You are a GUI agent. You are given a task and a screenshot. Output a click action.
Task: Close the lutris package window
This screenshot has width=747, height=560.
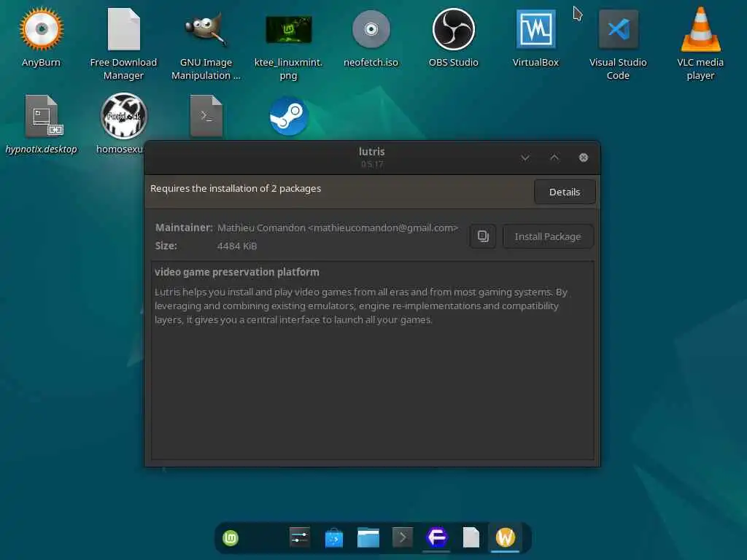(x=583, y=157)
